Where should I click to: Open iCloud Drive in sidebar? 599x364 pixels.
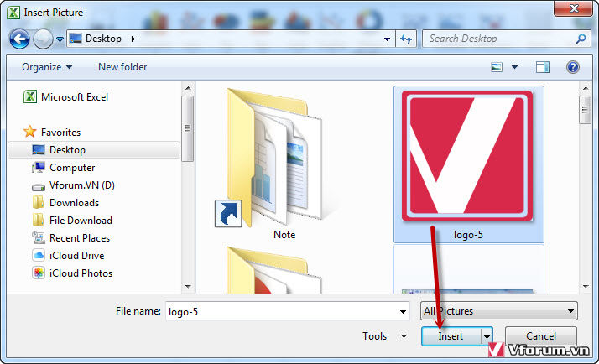click(77, 256)
